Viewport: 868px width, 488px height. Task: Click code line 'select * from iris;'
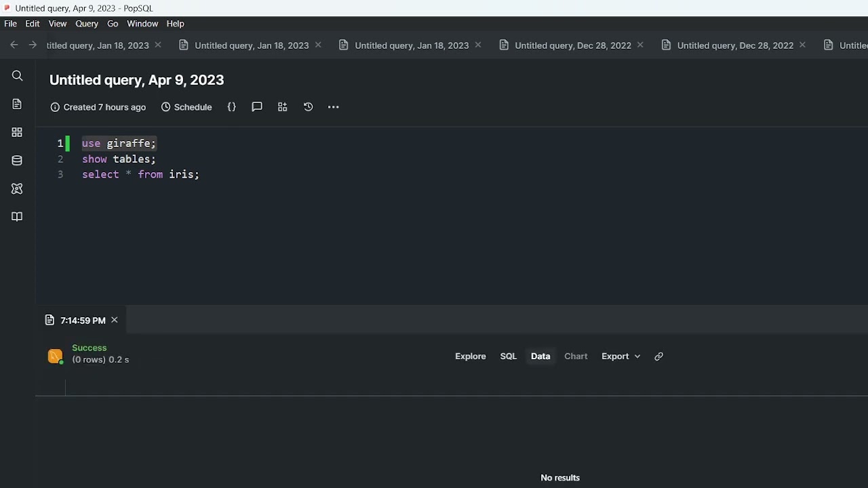point(140,175)
